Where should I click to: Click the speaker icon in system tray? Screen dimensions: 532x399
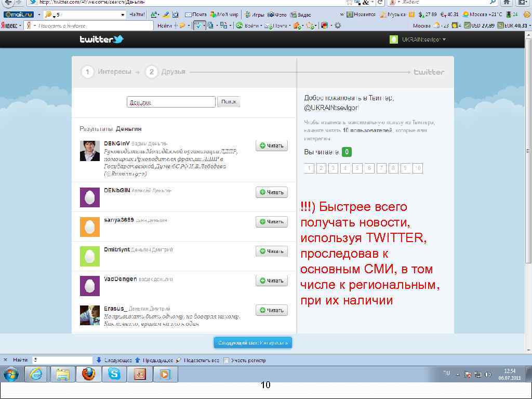tap(488, 375)
